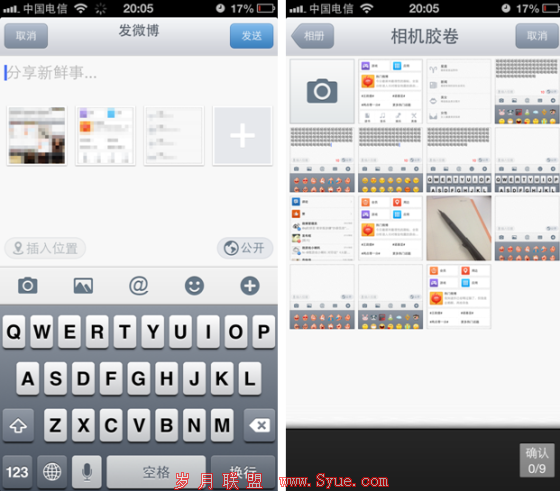Image resolution: width=560 pixels, height=491 pixels.
Task: Toggle the shift key on keyboard
Action: pyautogui.click(x=18, y=425)
